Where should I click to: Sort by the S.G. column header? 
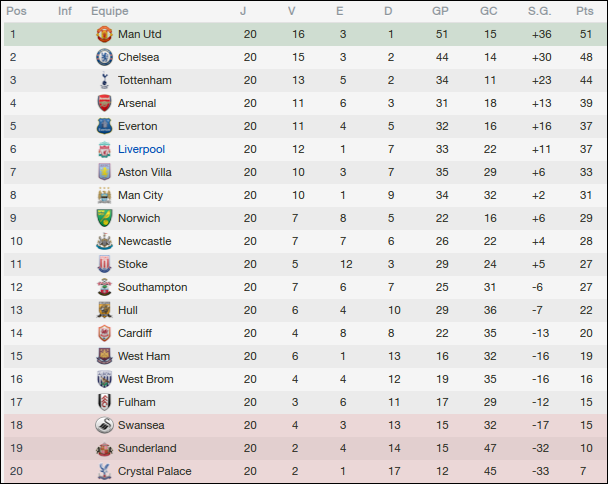(541, 11)
